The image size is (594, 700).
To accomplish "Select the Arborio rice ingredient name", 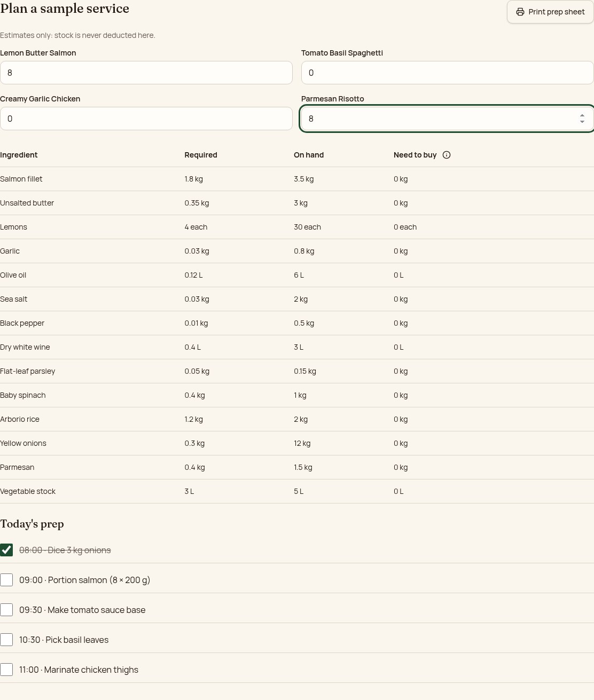I will pyautogui.click(x=20, y=419).
